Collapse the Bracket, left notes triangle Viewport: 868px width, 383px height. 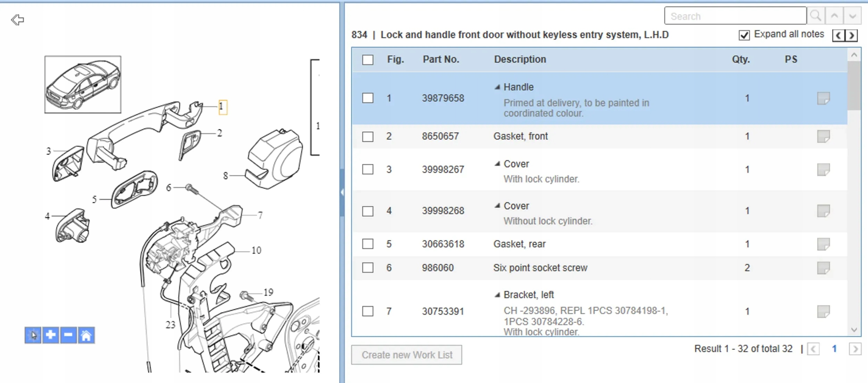(x=498, y=295)
